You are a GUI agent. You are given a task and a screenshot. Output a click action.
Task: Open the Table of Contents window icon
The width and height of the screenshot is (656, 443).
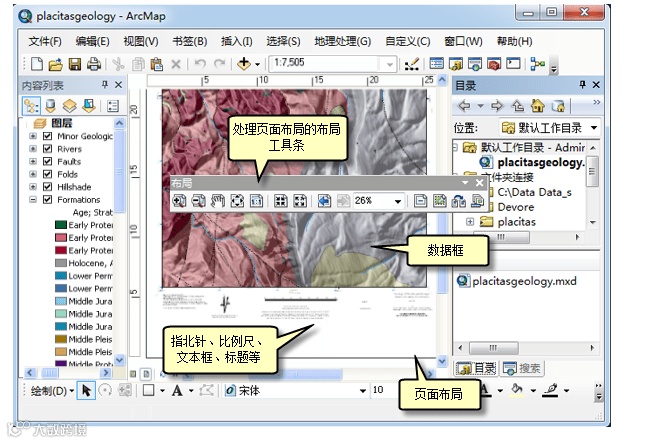tap(436, 64)
